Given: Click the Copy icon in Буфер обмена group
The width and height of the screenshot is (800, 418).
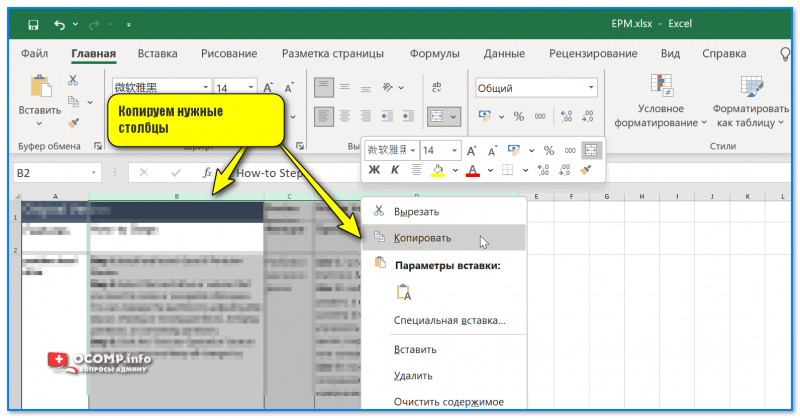Looking at the screenshot, I should 73,102.
